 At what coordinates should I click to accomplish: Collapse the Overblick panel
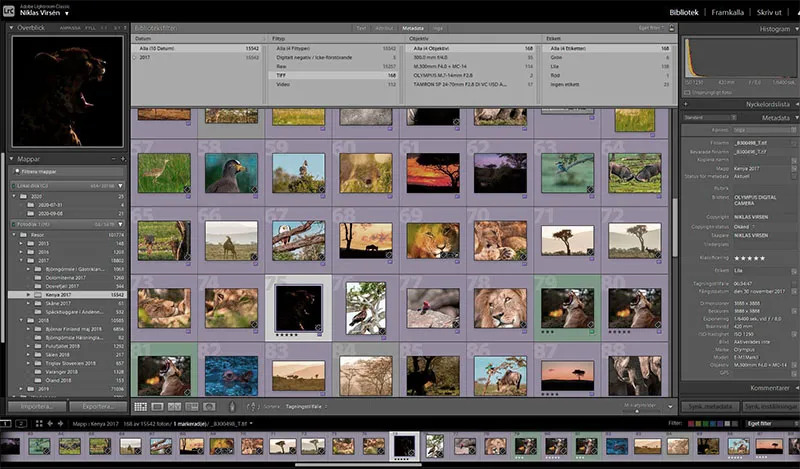[11, 28]
